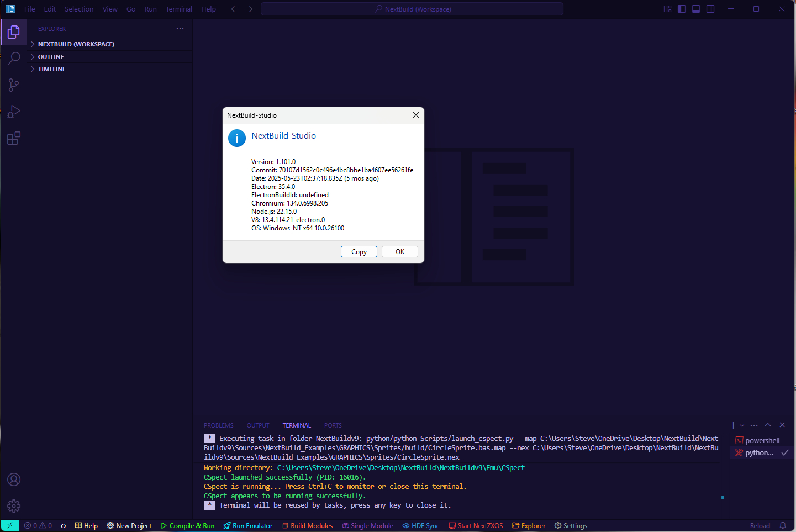Open the Run and Debug view
Screen dimensions: 796x532
(x=14, y=112)
